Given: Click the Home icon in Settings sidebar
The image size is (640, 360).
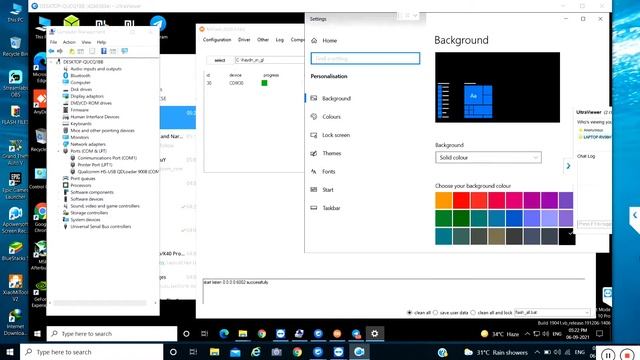Looking at the screenshot, I should point(314,40).
